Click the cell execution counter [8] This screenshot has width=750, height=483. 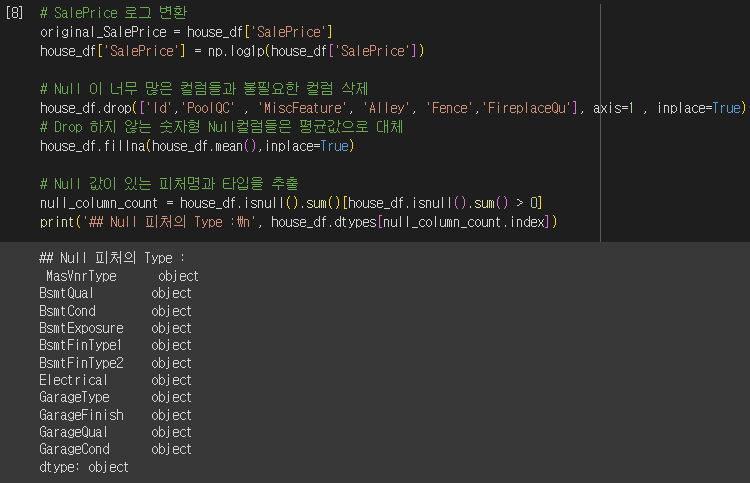[14, 12]
